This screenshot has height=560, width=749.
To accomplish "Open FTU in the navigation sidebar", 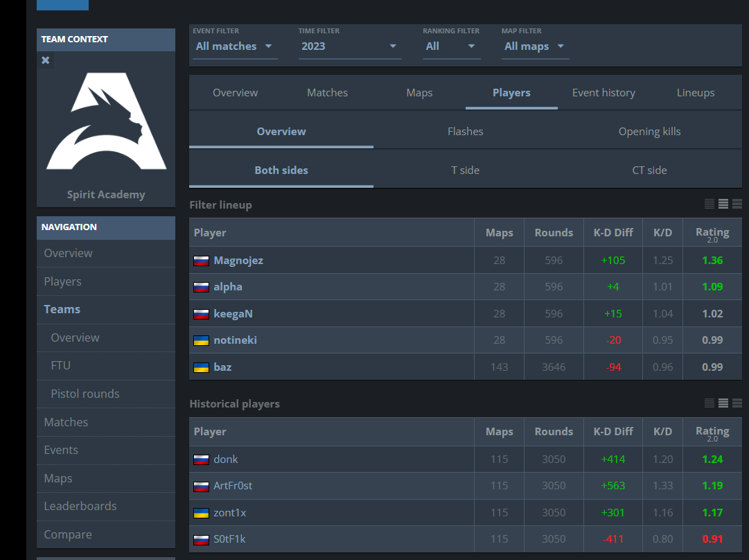I will click(106, 365).
